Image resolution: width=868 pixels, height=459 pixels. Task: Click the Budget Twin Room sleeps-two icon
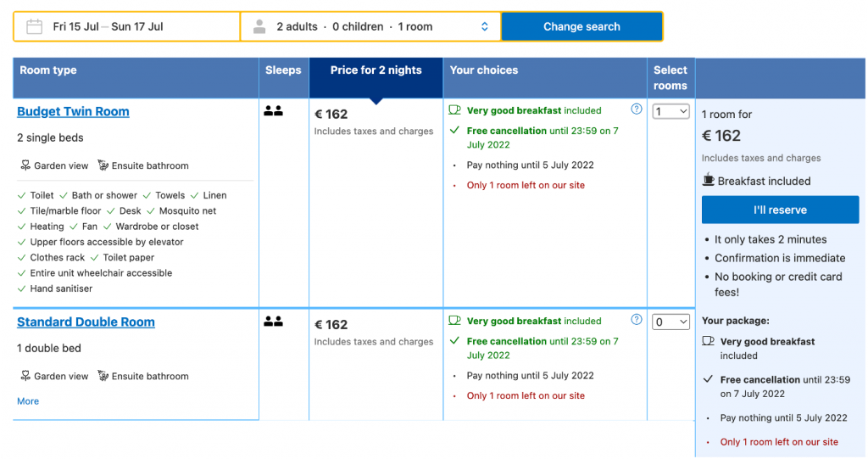pos(273,111)
